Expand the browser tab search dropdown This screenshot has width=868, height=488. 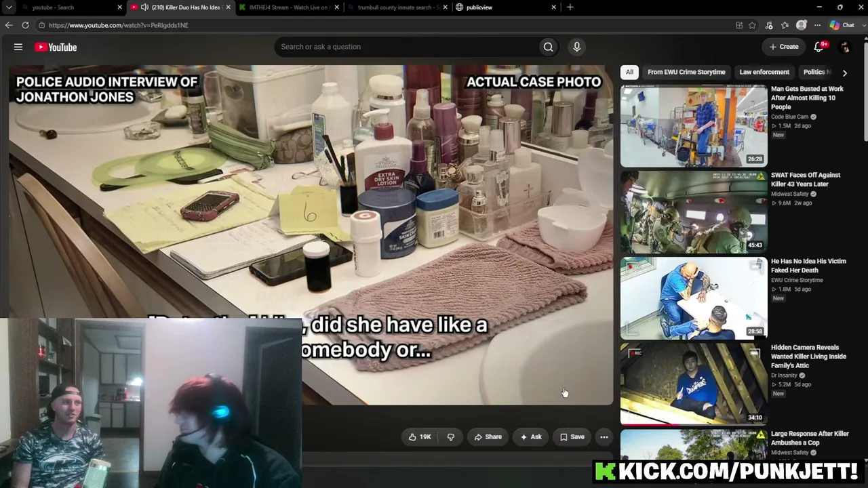[9, 7]
